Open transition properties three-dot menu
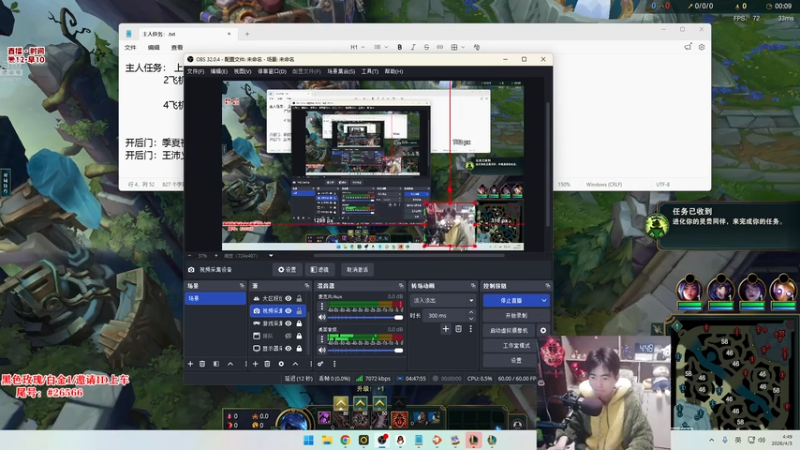The image size is (800, 450). tap(470, 329)
